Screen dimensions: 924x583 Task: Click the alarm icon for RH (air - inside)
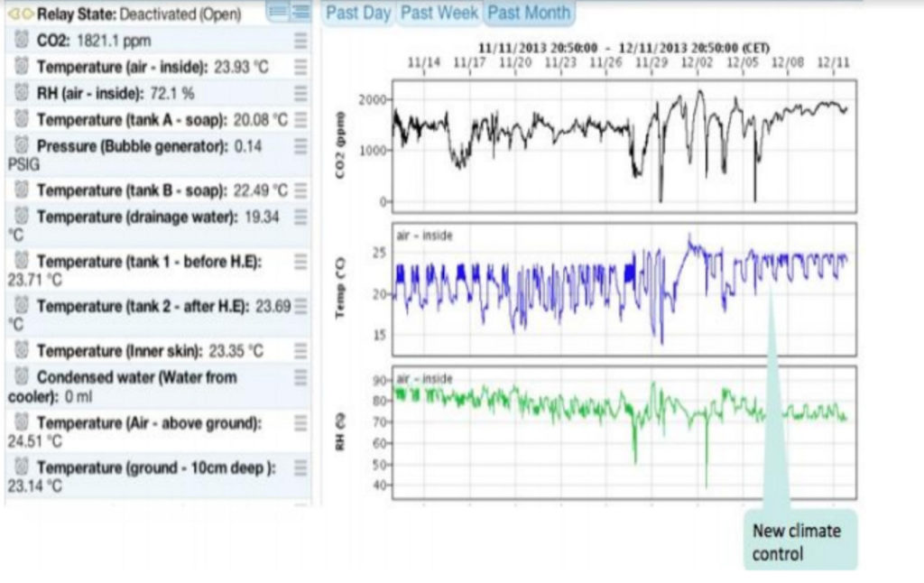(x=22, y=93)
